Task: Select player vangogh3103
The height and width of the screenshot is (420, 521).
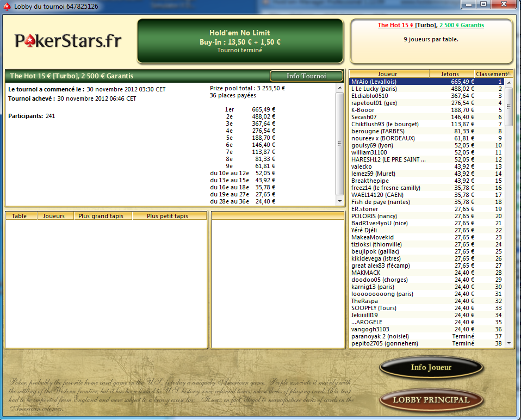Action: point(427,330)
